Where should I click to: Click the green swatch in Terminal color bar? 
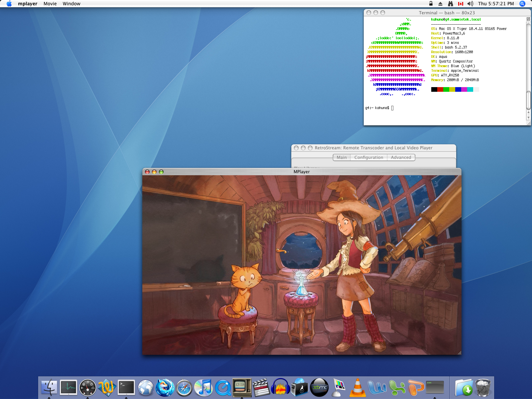tap(446, 89)
